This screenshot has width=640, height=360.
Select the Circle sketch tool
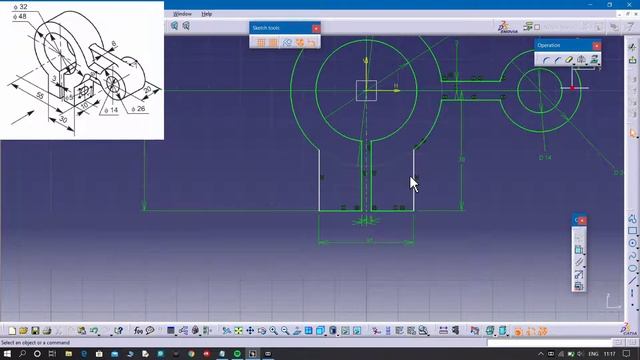coord(632,243)
